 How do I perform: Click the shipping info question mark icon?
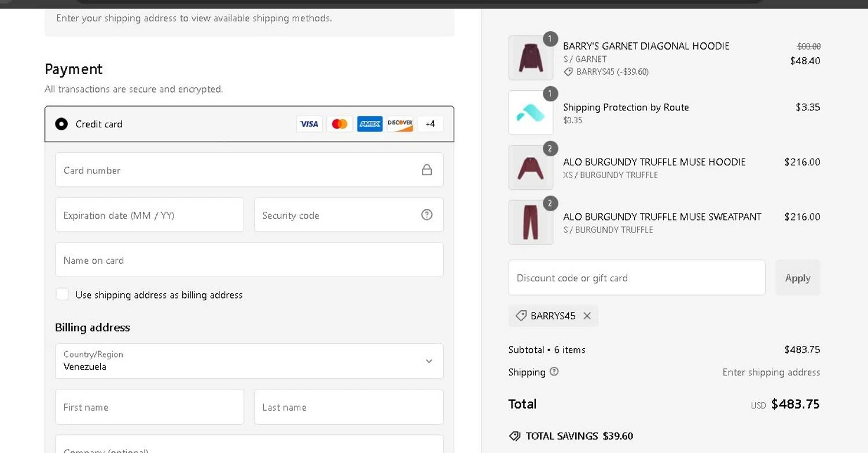pyautogui.click(x=554, y=371)
